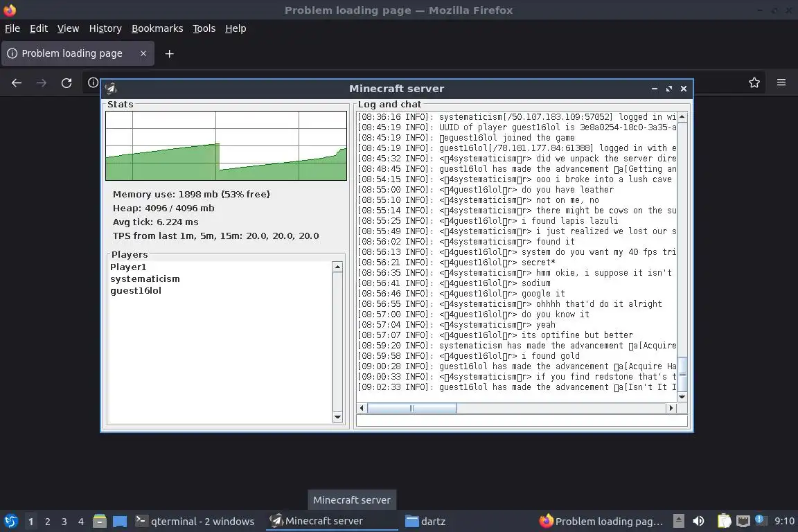Open the taskbar start menu icon
The width and height of the screenshot is (798, 532).
10,522
